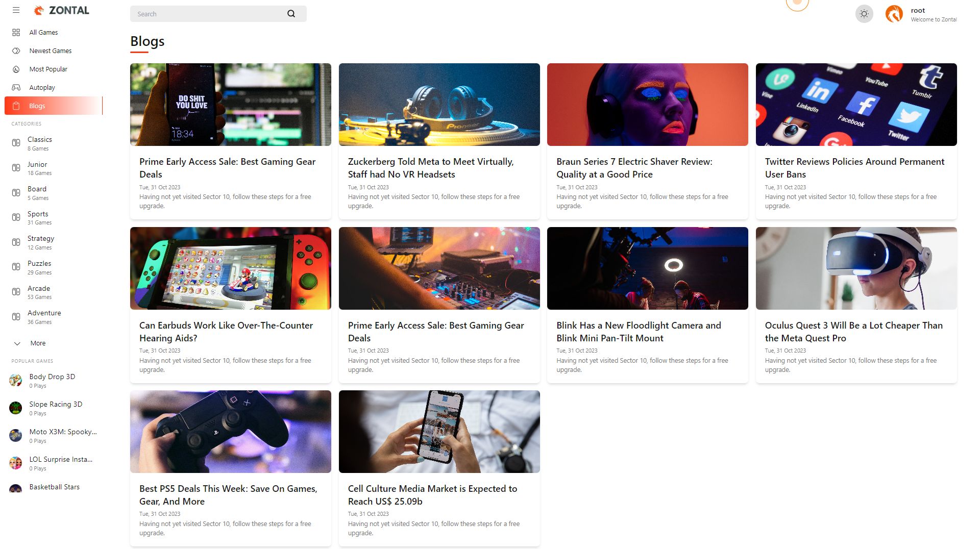
Task: Open Newest Games menu item
Action: (x=54, y=51)
